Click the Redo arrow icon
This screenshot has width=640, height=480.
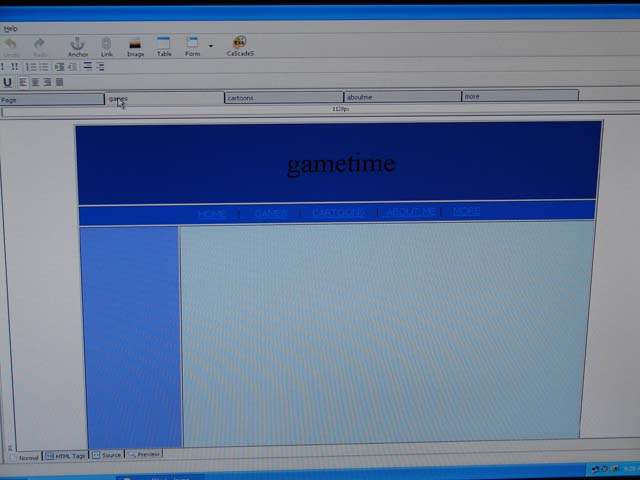click(40, 45)
